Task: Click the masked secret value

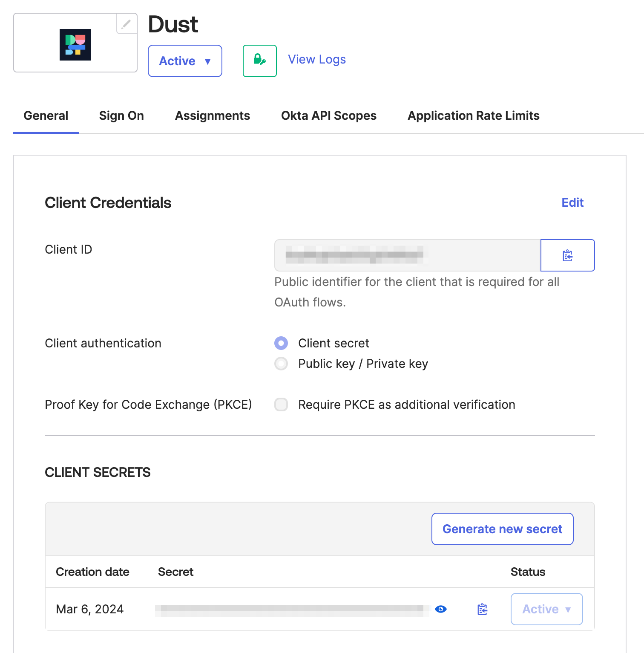Action: (x=292, y=610)
